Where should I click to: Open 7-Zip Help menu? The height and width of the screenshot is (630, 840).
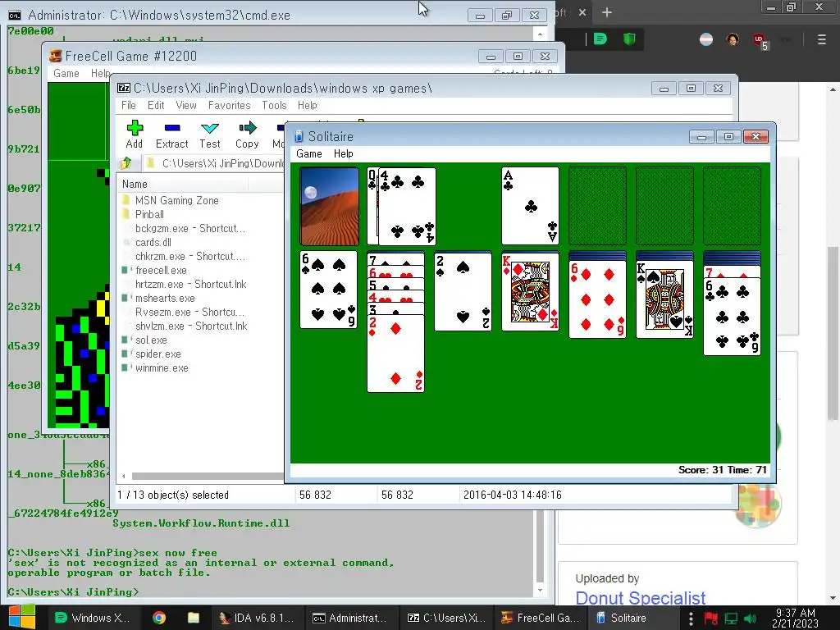tap(308, 105)
